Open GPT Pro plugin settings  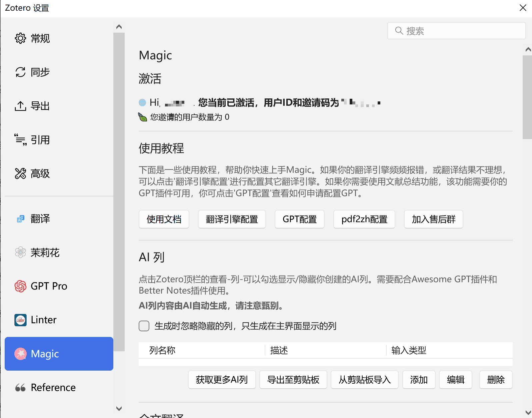click(59, 286)
